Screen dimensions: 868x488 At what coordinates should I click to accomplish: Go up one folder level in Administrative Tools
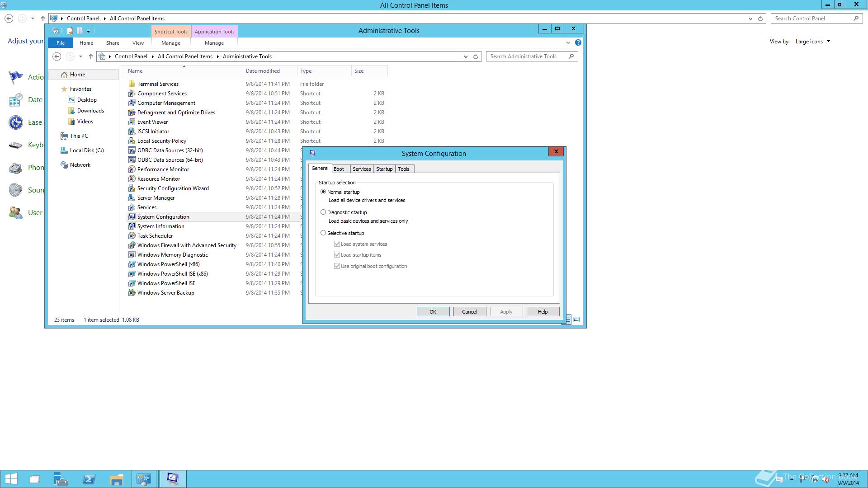point(91,56)
